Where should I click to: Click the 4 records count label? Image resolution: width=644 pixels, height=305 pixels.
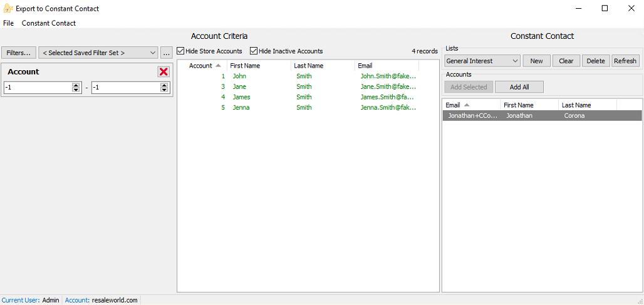point(425,51)
